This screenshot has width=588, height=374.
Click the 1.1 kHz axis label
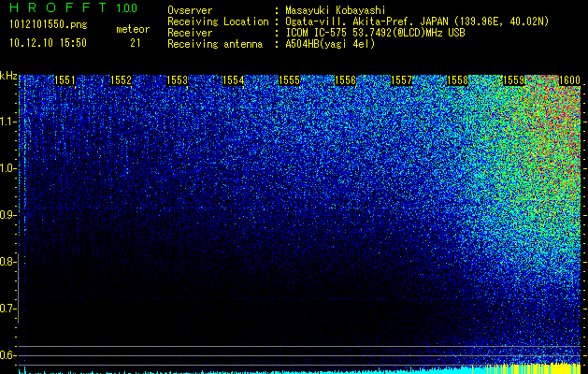click(7, 122)
